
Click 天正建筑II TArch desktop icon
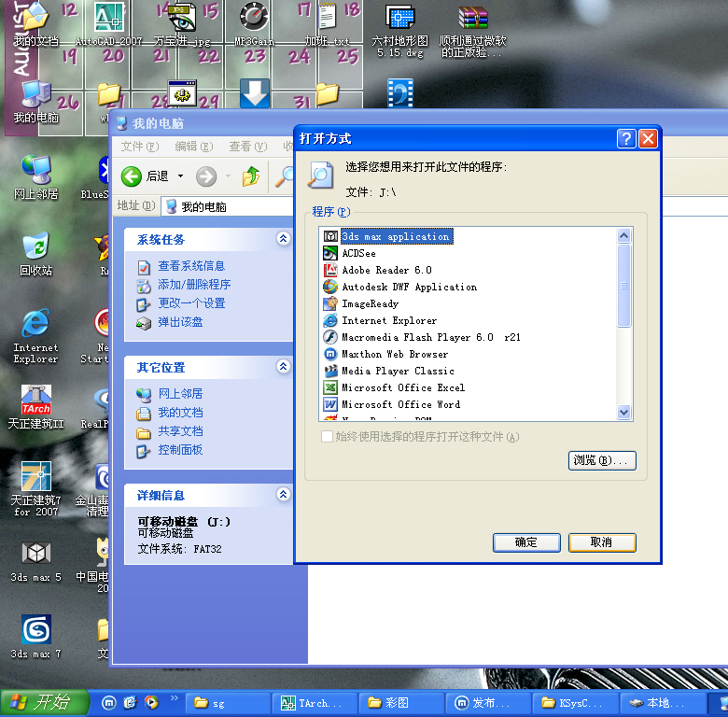point(35,406)
